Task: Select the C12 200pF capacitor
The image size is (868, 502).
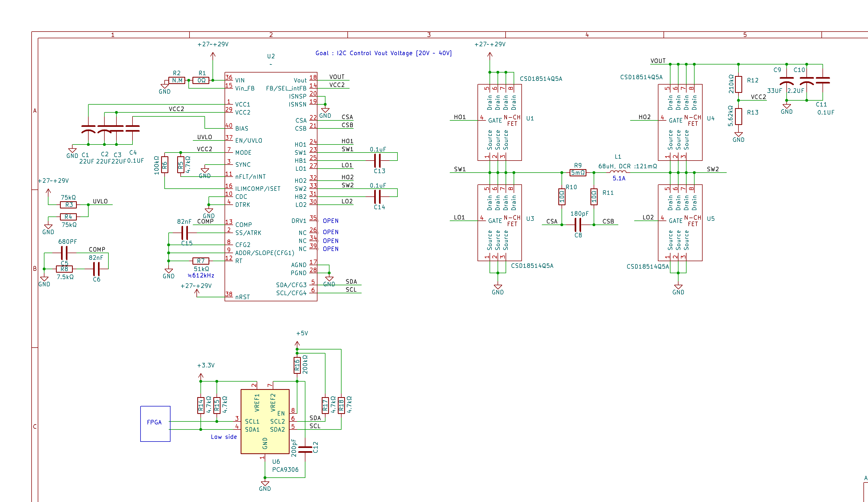Action: (x=305, y=449)
